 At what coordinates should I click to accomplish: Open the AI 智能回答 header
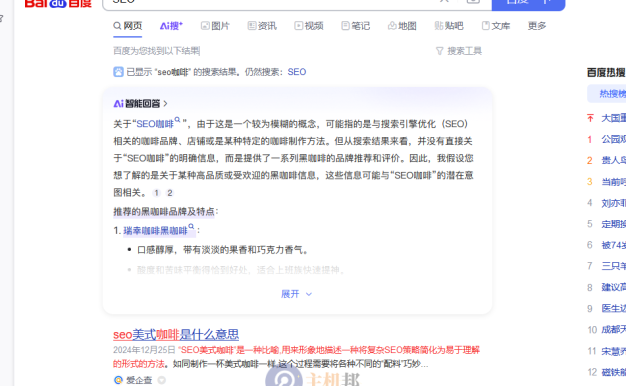(x=140, y=104)
